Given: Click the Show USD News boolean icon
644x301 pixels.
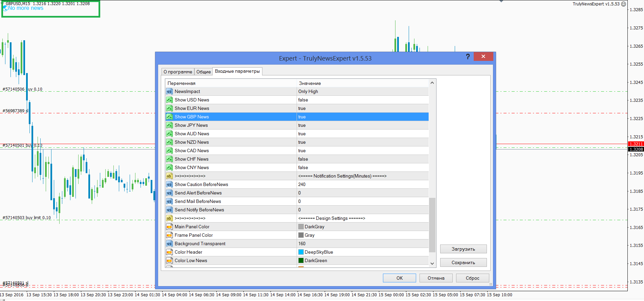Looking at the screenshot, I should click(x=169, y=100).
